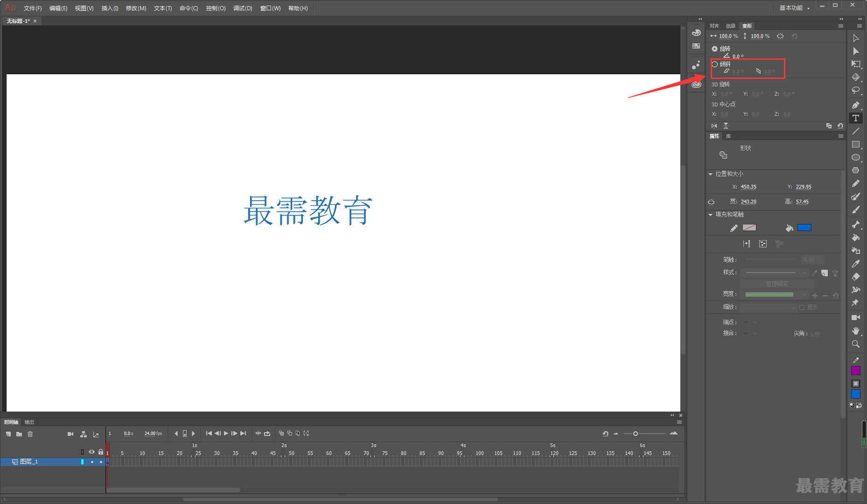Select the Hand tool
The image size is (867, 504).
pos(856,331)
